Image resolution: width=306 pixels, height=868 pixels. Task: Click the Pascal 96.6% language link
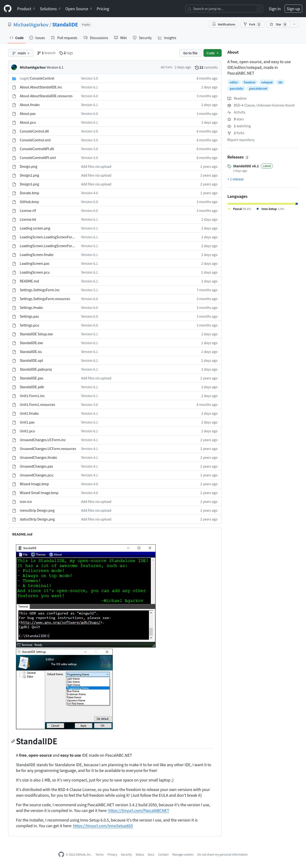pyautogui.click(x=239, y=209)
